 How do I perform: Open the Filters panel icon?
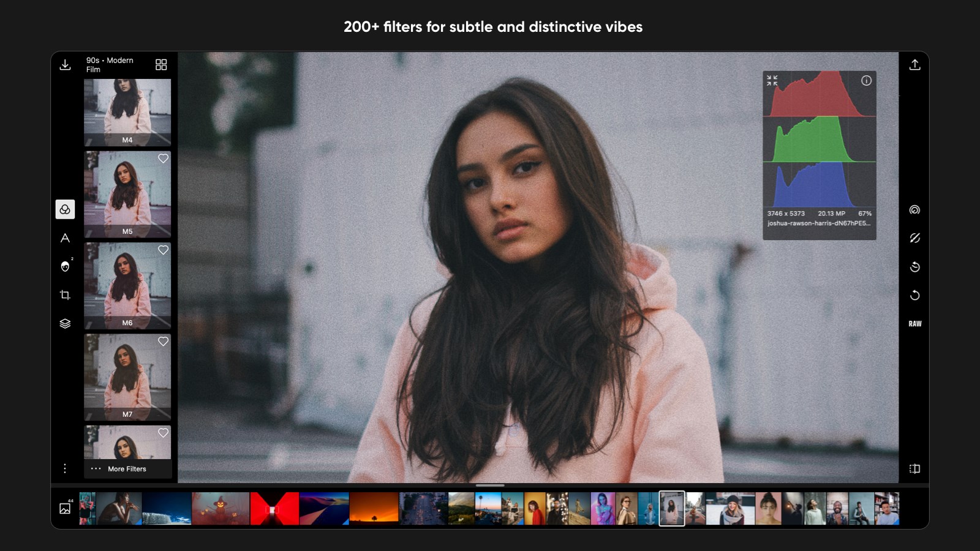coord(64,209)
